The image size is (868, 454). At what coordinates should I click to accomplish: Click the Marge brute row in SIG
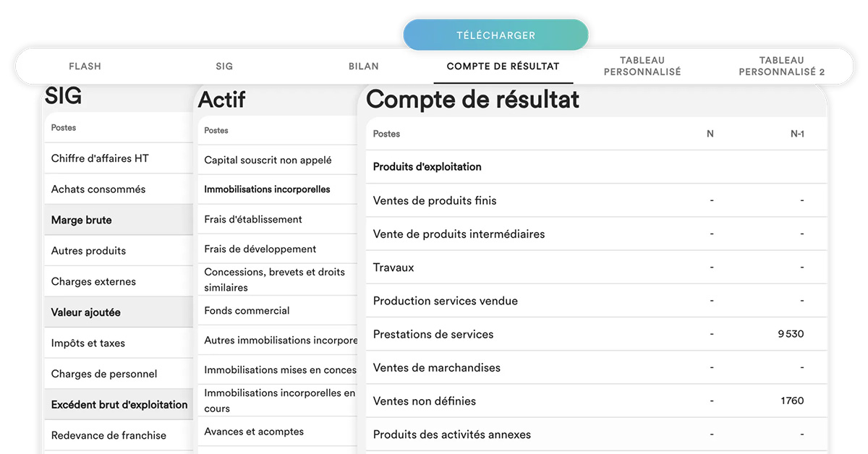(82, 220)
